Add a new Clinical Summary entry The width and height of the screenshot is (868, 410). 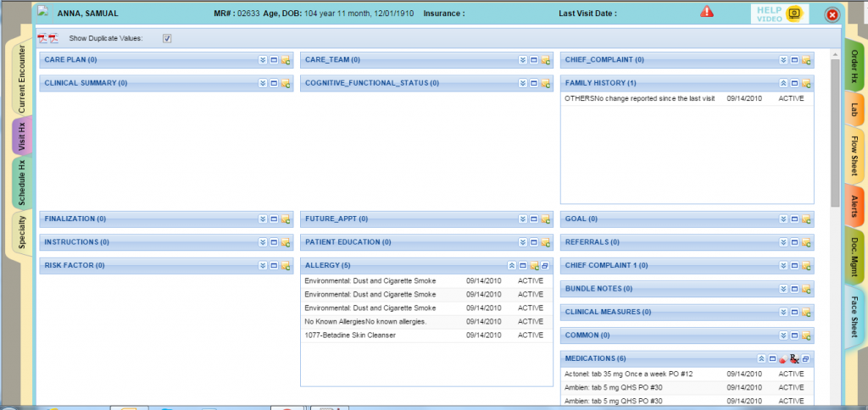(285, 83)
